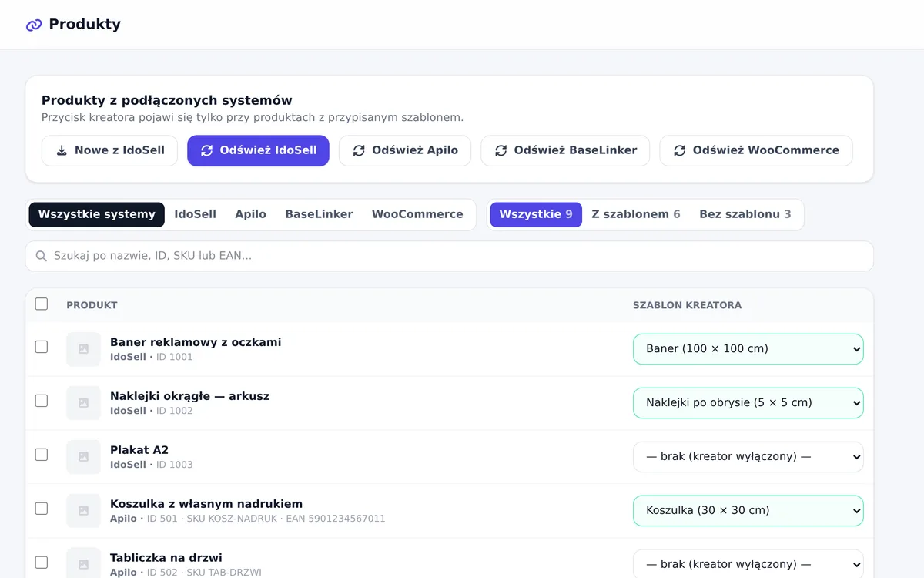Click the download icon in Nowe z IdoSell
The width and height of the screenshot is (924, 578).
62,151
